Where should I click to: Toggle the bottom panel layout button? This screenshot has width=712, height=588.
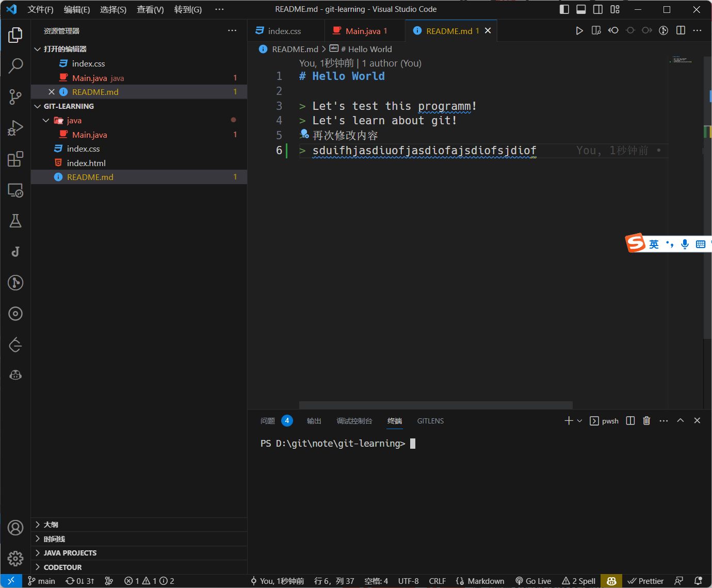pos(581,9)
